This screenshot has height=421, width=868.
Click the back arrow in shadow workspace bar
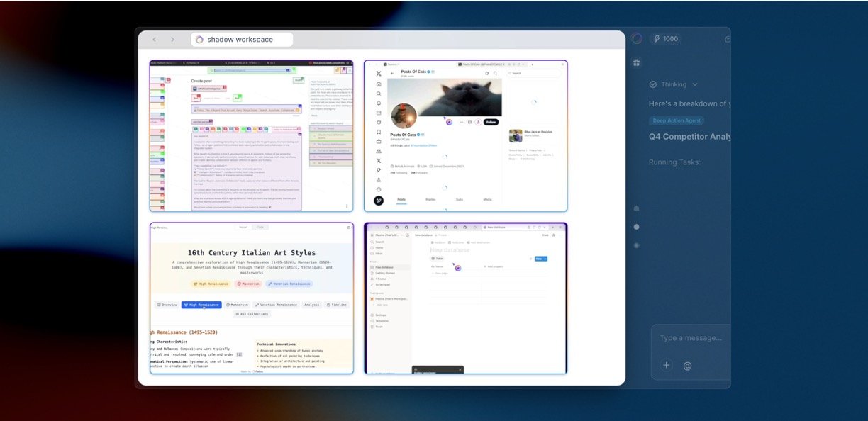[x=155, y=40]
